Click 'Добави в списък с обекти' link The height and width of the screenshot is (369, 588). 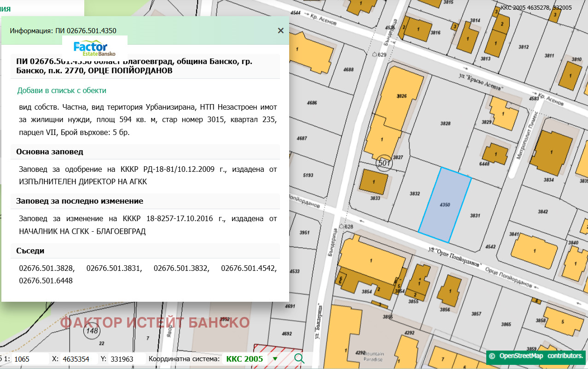pyautogui.click(x=62, y=91)
